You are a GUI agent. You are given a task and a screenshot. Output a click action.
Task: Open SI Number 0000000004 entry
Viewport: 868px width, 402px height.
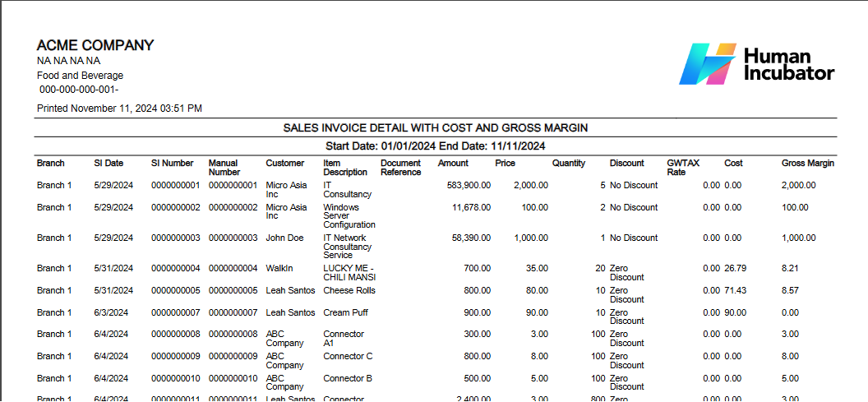coord(175,268)
